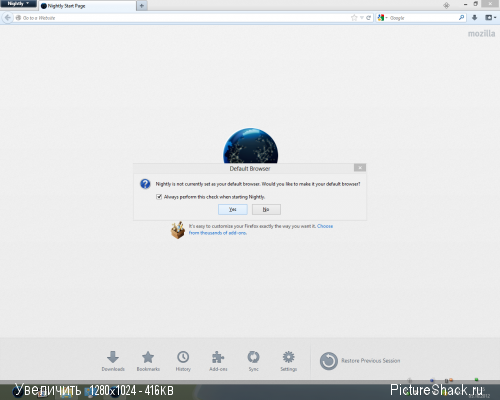500x400 pixels.
Task: Bookmark page with the star icon
Action: [354, 18]
